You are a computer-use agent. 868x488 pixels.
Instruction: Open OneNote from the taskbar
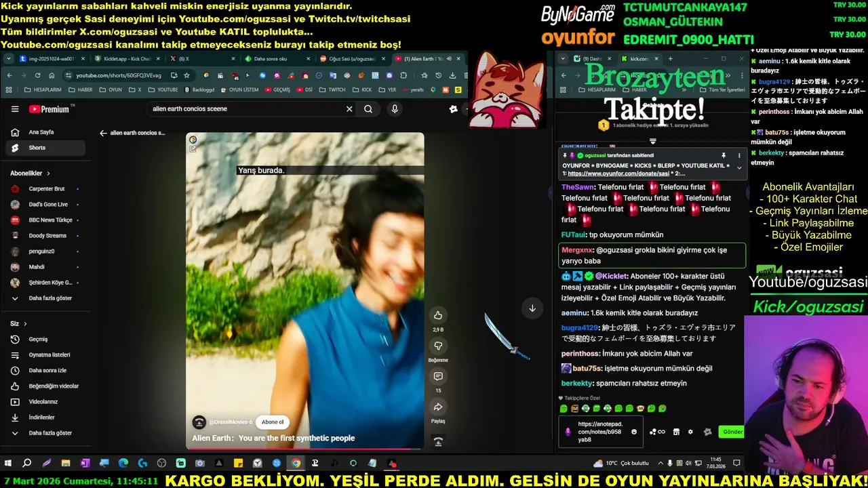pyautogui.click(x=85, y=464)
